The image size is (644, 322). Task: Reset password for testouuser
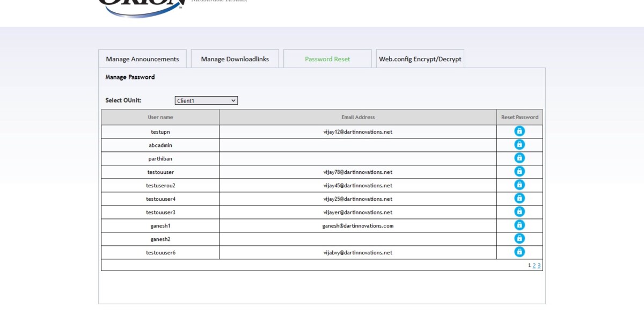(x=519, y=171)
